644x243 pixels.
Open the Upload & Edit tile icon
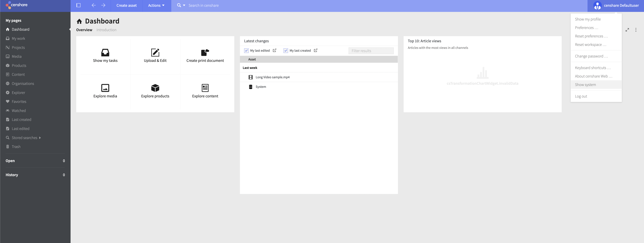(x=155, y=52)
